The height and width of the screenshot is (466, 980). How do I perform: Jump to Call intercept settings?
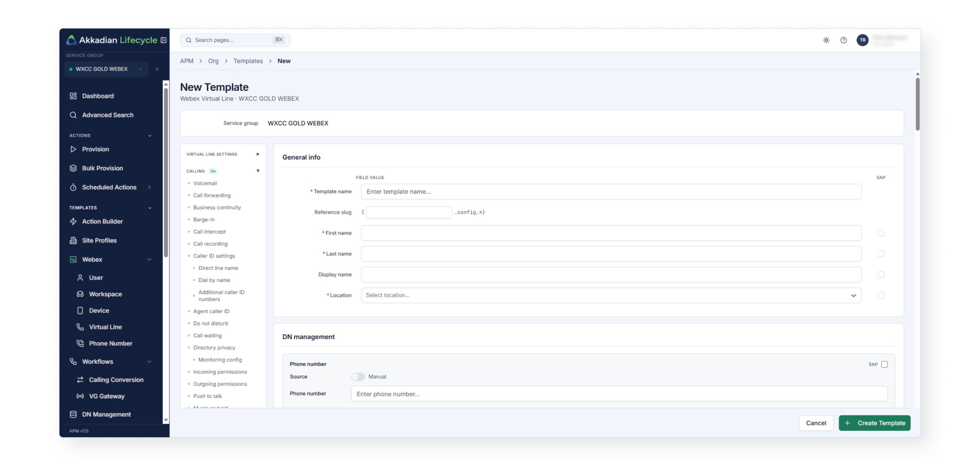pos(209,232)
